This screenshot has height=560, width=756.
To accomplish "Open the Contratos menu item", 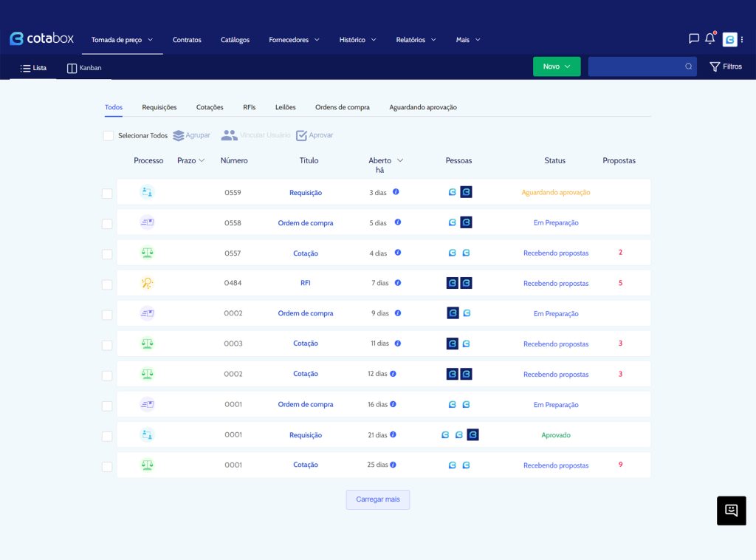I will [x=187, y=40].
